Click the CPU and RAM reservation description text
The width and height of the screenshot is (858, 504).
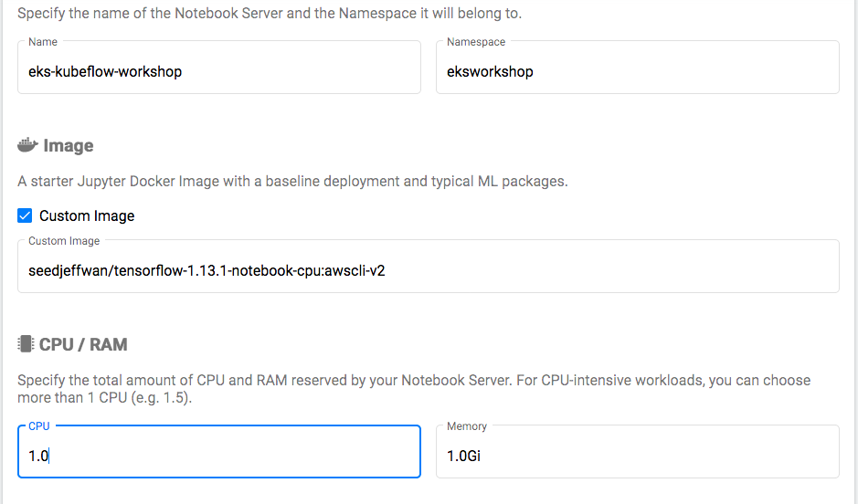[x=413, y=380]
